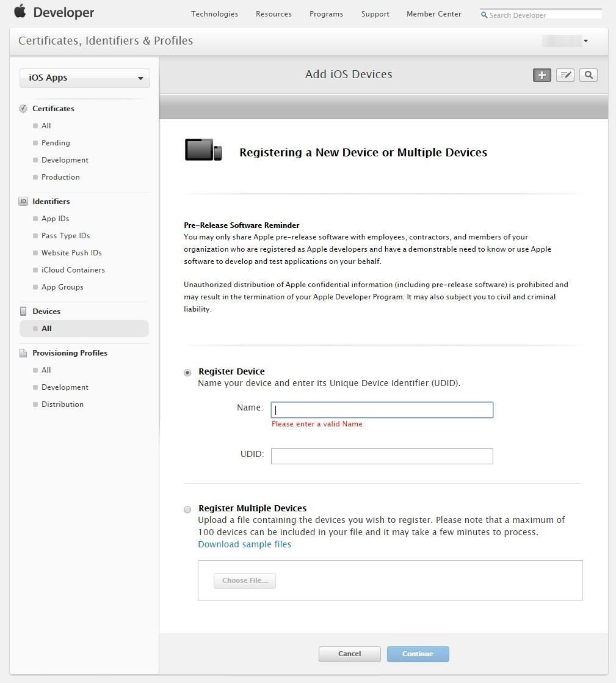
Task: Click the Provisioning Profiles document icon
Action: tap(23, 353)
